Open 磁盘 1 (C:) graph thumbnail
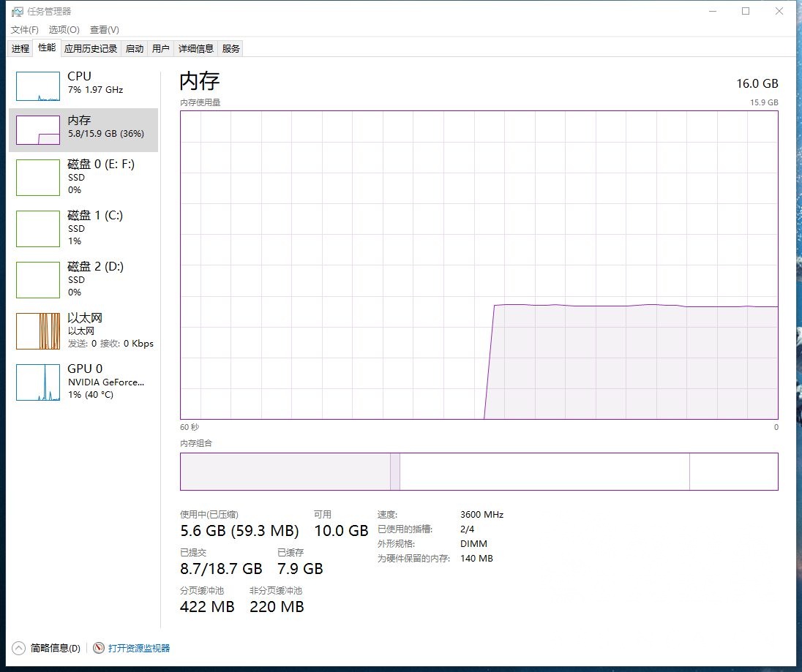This screenshot has height=672, width=802. pyautogui.click(x=38, y=229)
